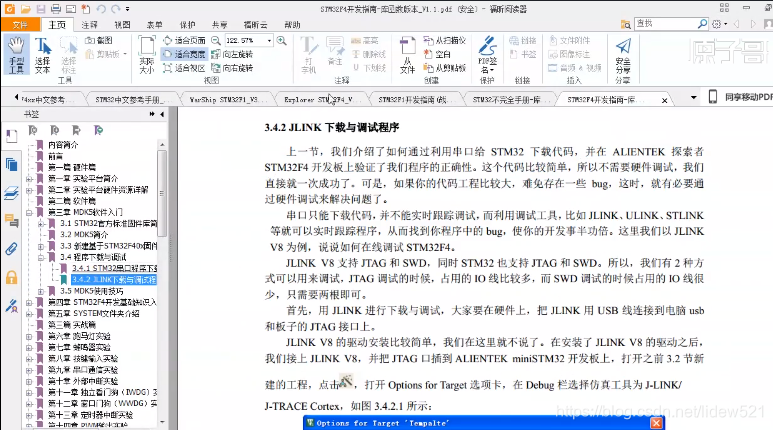Click the Undo arrow in quick access toolbar
The image size is (773, 430).
coord(101,8)
